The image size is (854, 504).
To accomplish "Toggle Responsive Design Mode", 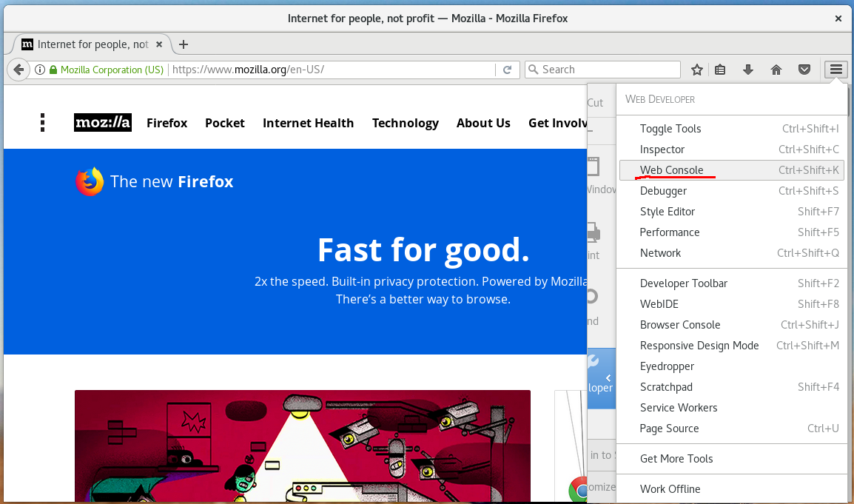I will pos(699,346).
